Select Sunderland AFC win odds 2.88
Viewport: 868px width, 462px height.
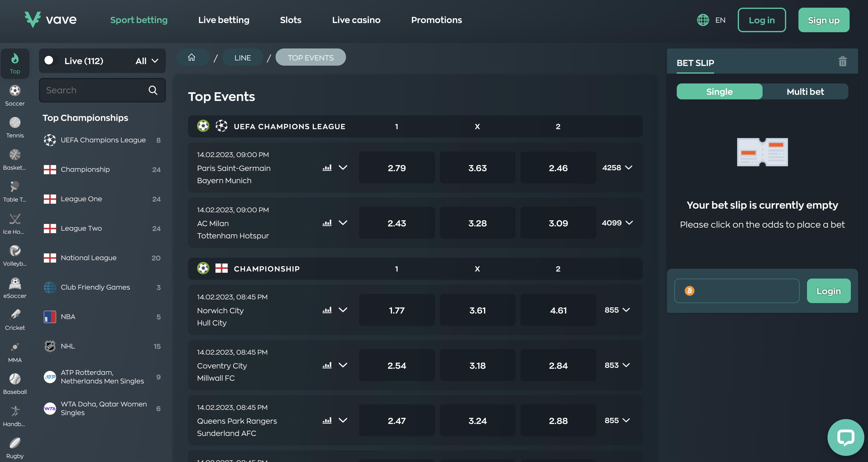pyautogui.click(x=558, y=421)
